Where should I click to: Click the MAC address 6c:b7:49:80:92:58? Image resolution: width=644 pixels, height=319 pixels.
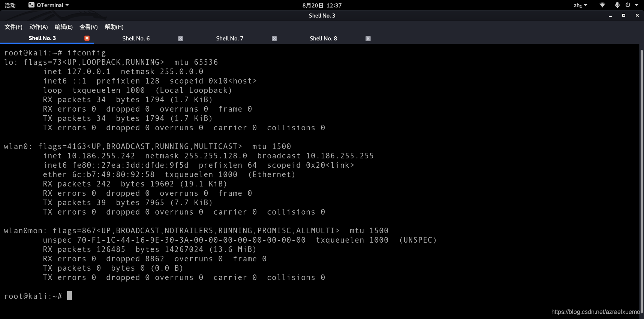[x=114, y=174]
